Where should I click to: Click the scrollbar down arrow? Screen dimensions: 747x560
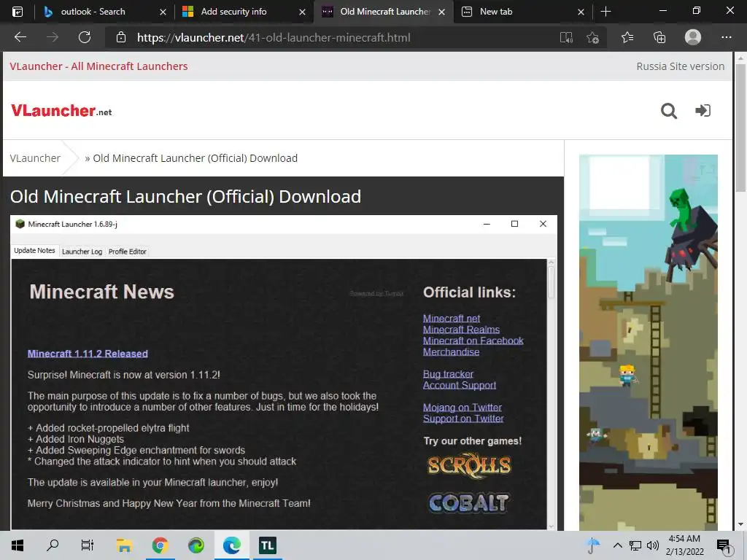point(740,524)
